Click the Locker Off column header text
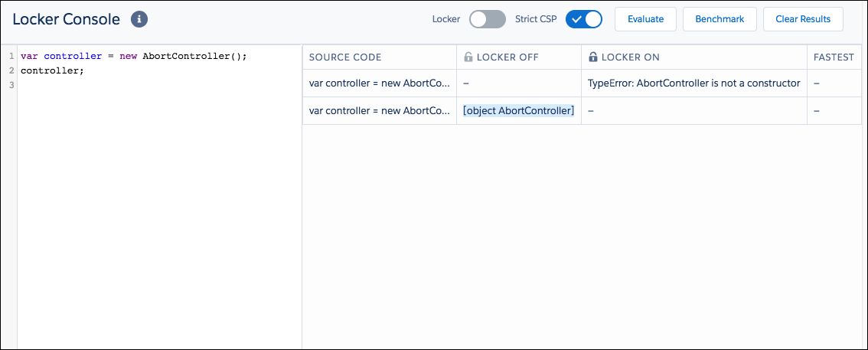 pyautogui.click(x=507, y=57)
